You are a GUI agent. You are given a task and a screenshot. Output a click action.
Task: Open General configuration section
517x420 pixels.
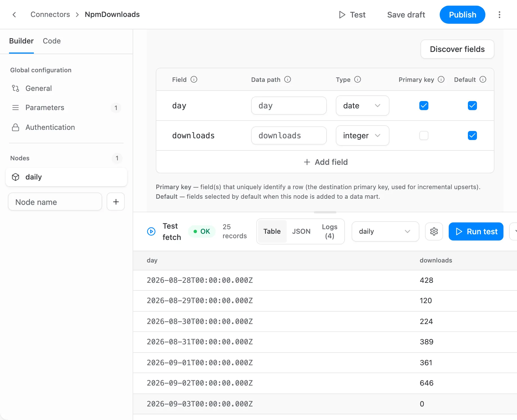coord(66,88)
